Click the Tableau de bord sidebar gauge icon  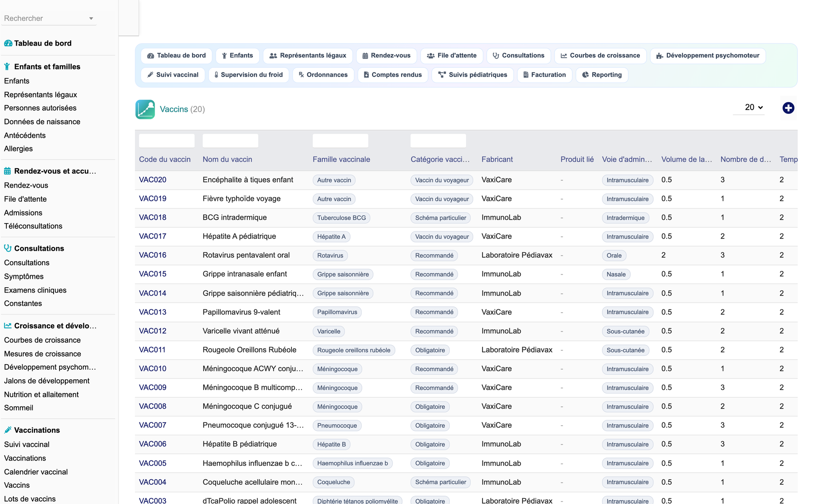[x=8, y=43]
